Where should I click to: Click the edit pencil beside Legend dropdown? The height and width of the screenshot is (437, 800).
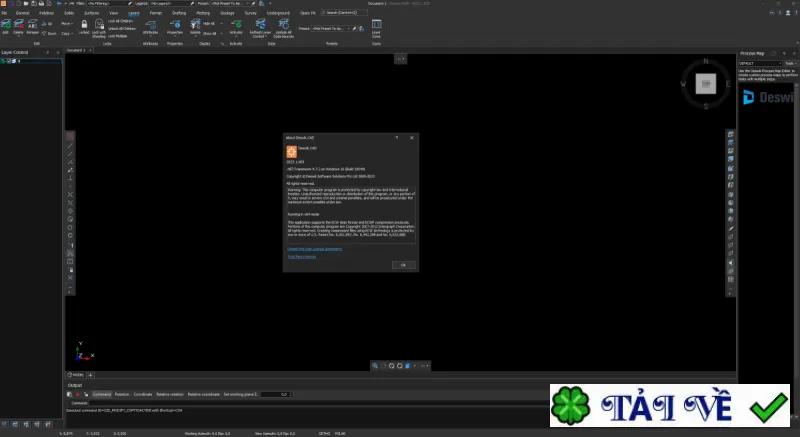pos(192,4)
